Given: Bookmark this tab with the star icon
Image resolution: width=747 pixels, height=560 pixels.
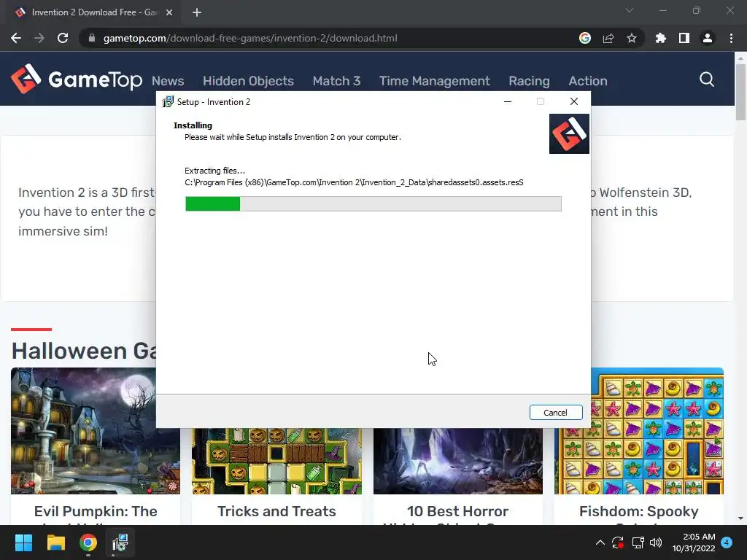Looking at the screenshot, I should pos(632,38).
